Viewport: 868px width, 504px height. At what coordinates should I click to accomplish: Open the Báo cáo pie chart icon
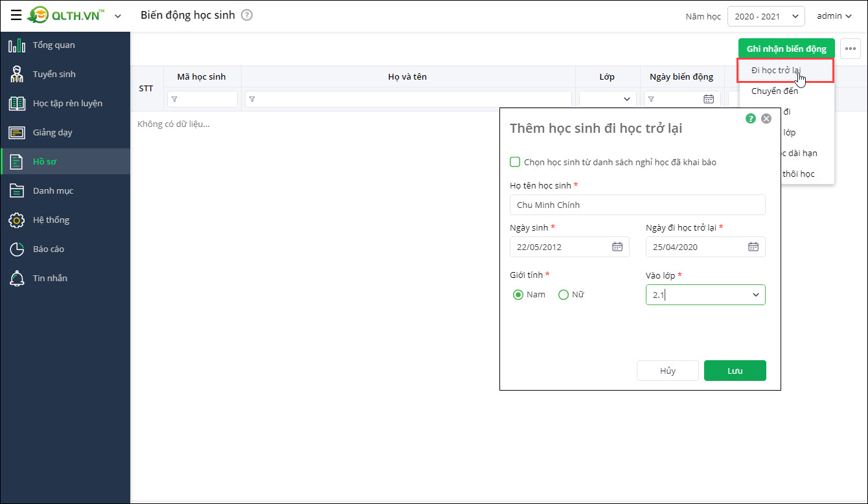coord(17,249)
